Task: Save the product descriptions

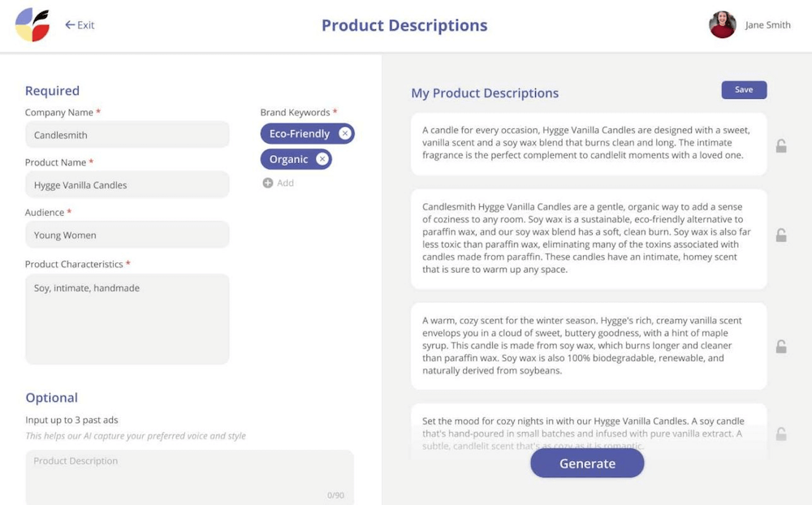Action: click(744, 90)
